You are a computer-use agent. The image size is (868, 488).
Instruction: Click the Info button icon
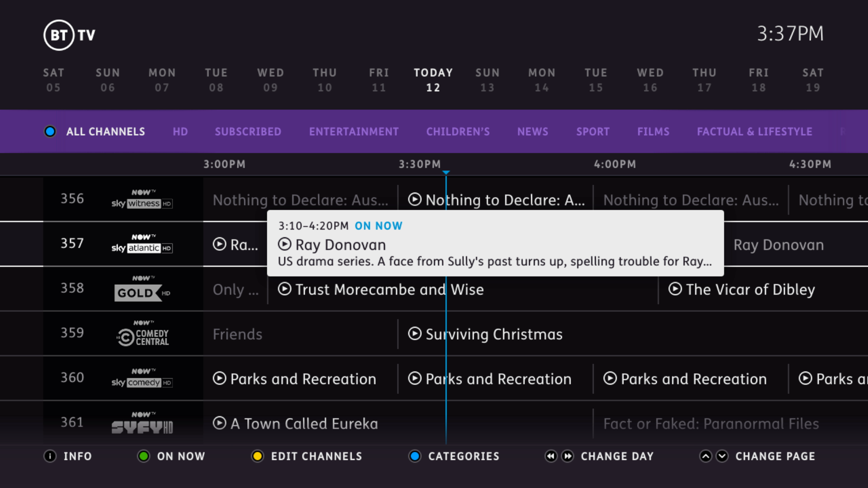pos(50,456)
